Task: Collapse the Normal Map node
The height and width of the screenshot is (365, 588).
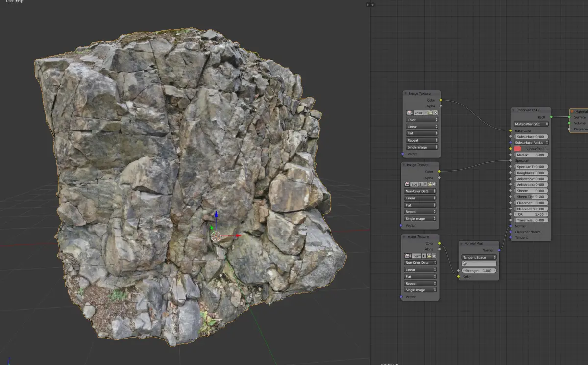Action: click(461, 244)
